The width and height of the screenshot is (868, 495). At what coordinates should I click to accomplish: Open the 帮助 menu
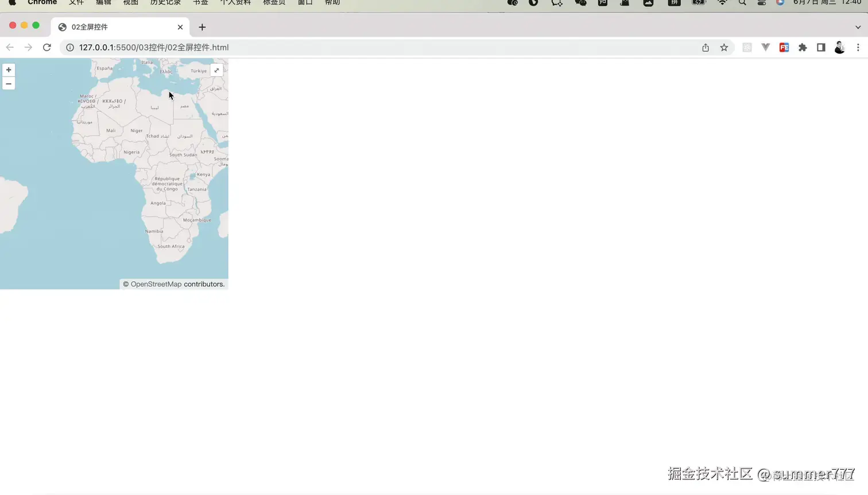pyautogui.click(x=332, y=2)
